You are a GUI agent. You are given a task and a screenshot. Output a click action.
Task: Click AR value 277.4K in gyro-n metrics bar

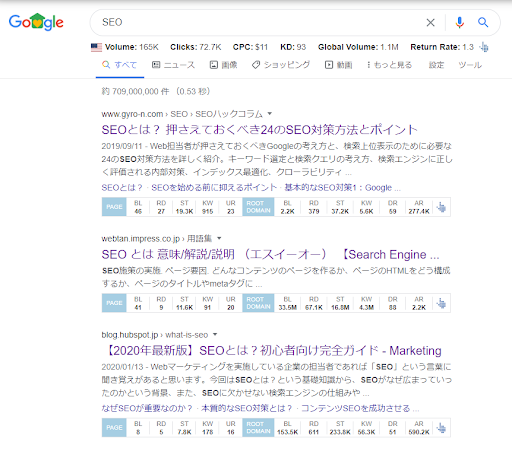coord(419,211)
